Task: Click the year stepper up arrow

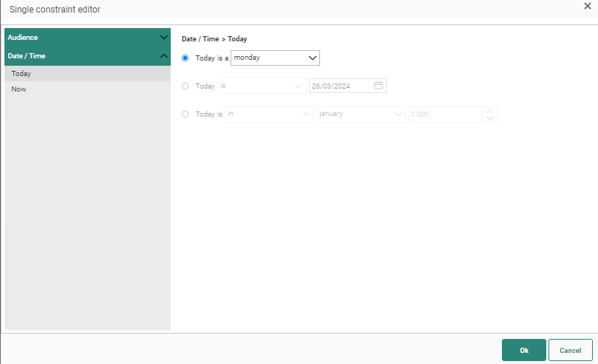Action: tap(489, 111)
